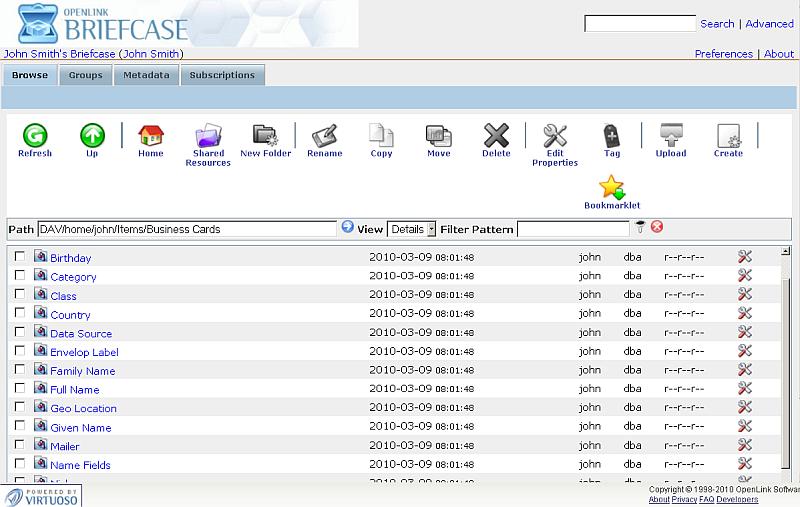This screenshot has width=800, height=507.
Task: Open the Advanced search link
Action: tap(769, 24)
